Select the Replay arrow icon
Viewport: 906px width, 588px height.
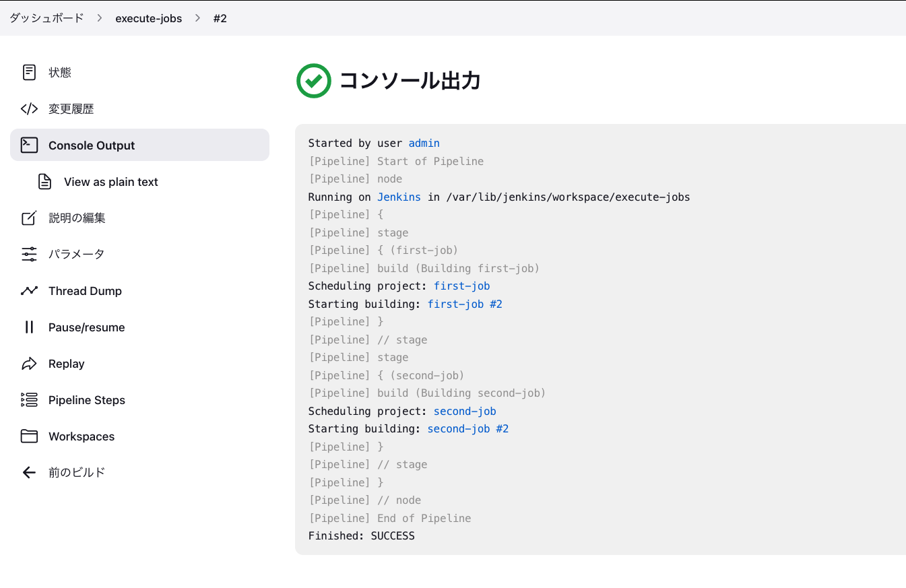28,363
